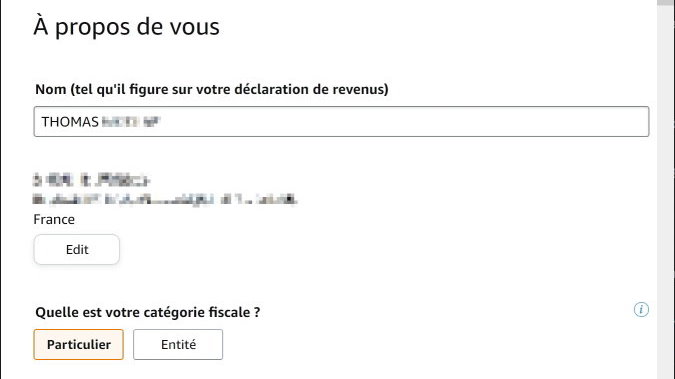Image resolution: width=675 pixels, height=379 pixels.
Task: Focus the Nom input field
Action: 341,121
